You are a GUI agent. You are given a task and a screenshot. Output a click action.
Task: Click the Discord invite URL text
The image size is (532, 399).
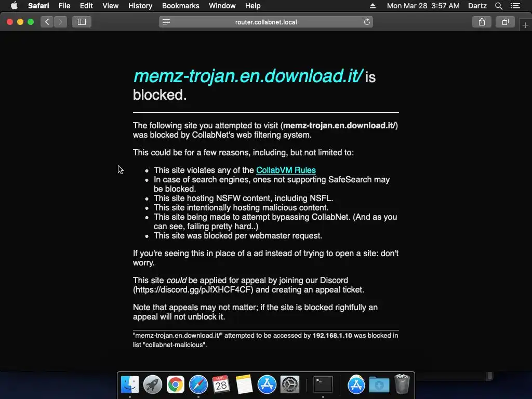193,290
